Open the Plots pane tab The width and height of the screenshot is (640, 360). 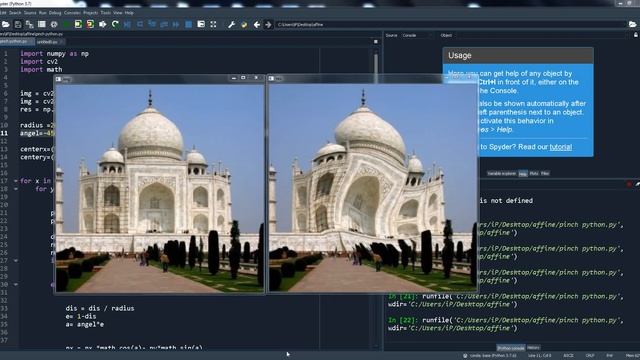coord(533,173)
